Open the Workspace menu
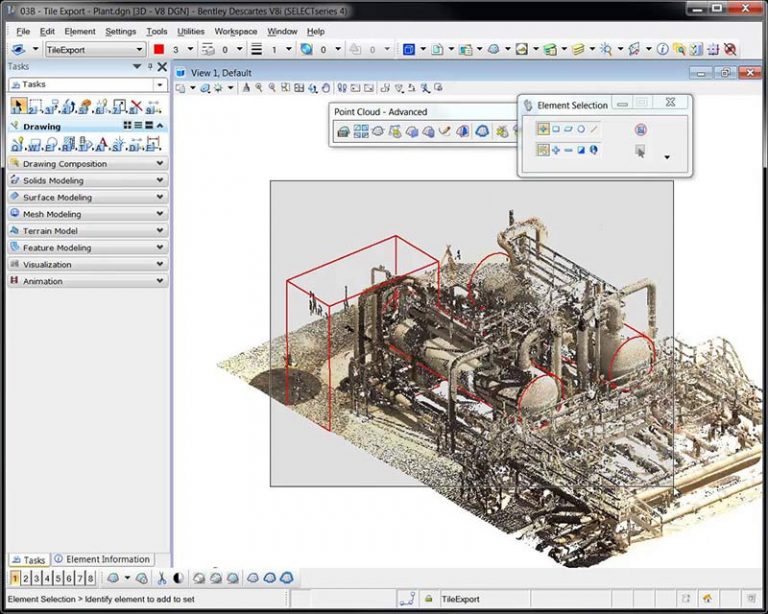The image size is (768, 614). click(x=236, y=31)
